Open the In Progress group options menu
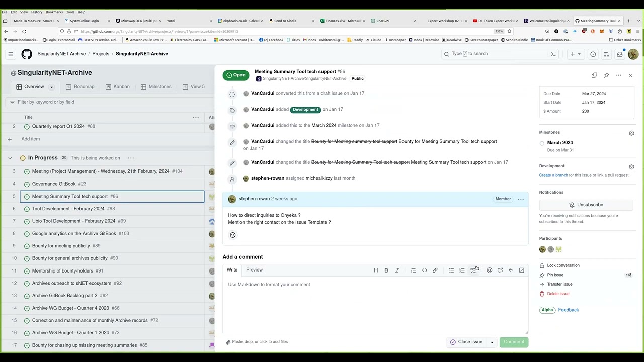This screenshot has height=362, width=644. (x=131, y=158)
